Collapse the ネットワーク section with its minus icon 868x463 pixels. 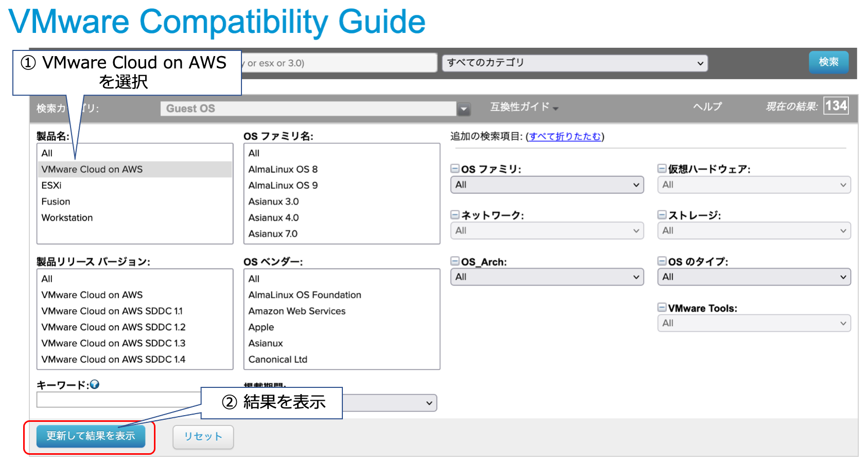pyautogui.click(x=455, y=215)
